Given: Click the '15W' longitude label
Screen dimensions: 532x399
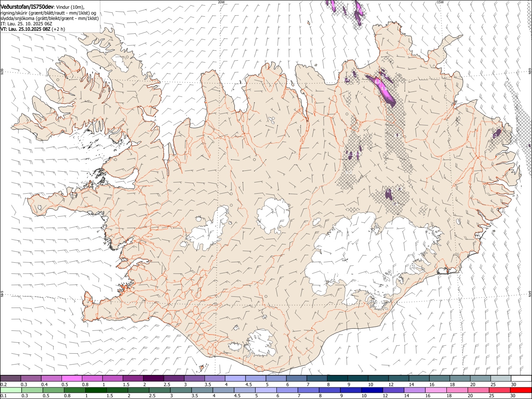Looking at the screenshot, I should pyautogui.click(x=440, y=2).
